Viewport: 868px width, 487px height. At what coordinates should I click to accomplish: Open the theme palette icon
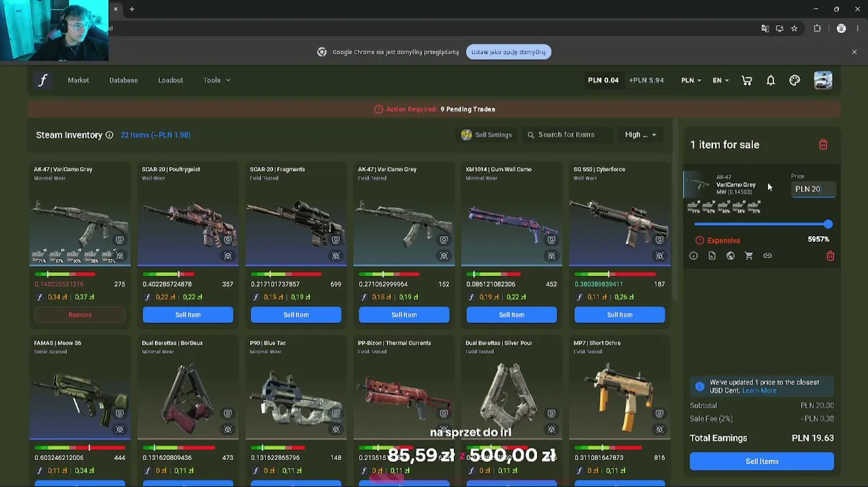[795, 80]
